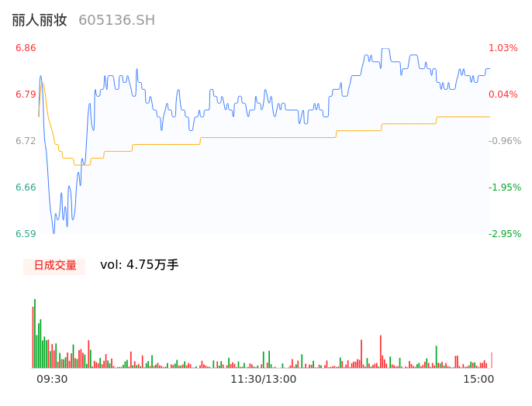Select the 6.72 price axis label
The width and height of the screenshot is (532, 406).
tap(26, 141)
